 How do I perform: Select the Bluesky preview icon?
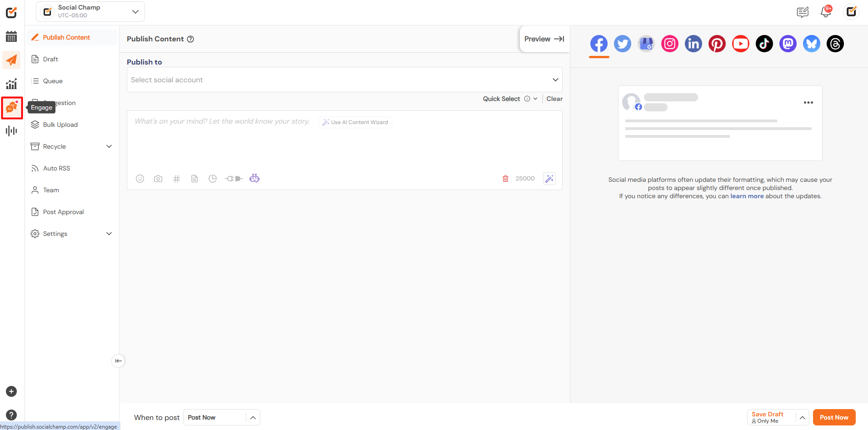click(812, 44)
